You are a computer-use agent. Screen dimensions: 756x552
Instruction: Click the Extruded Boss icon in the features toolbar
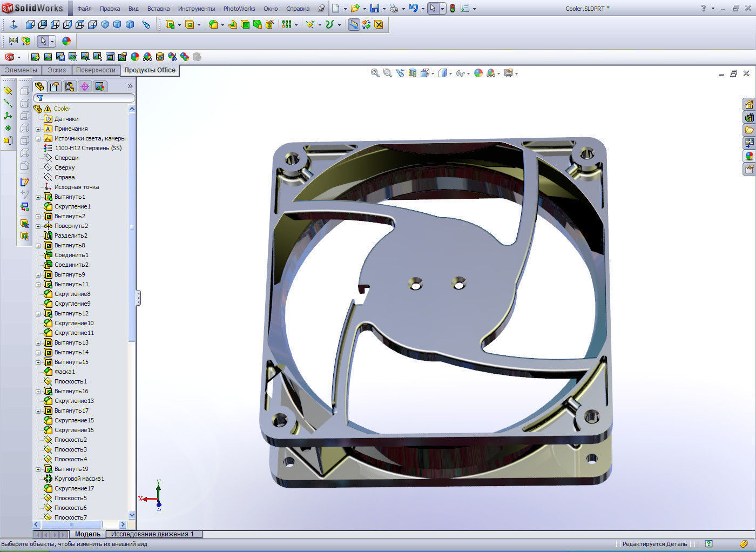point(170,24)
